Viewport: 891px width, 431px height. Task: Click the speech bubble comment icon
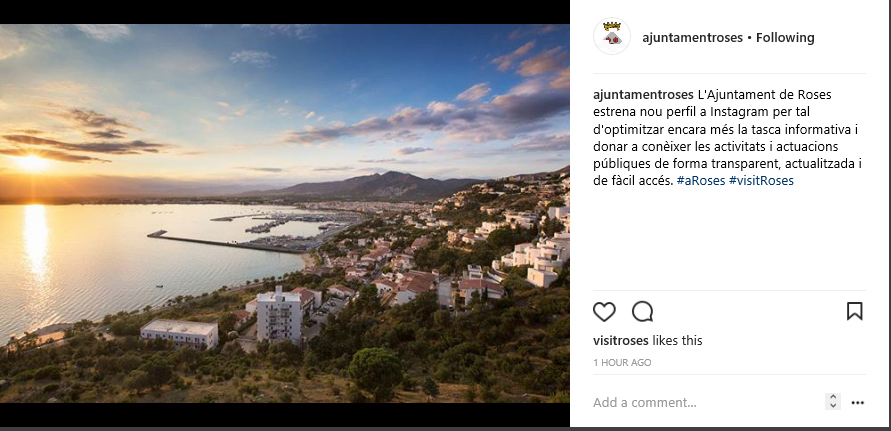point(643,311)
